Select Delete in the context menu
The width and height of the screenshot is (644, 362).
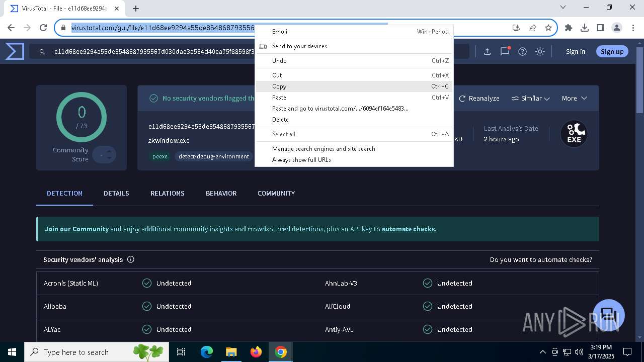[x=354, y=120]
